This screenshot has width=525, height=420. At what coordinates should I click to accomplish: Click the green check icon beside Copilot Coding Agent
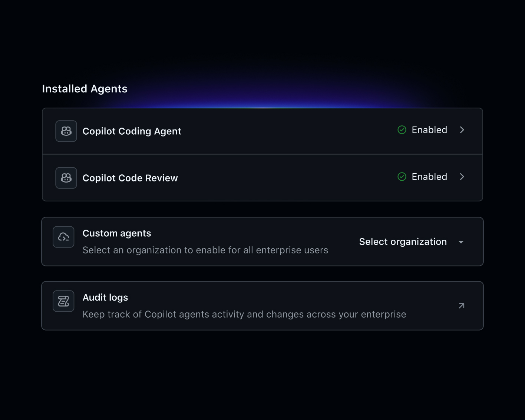coord(402,130)
